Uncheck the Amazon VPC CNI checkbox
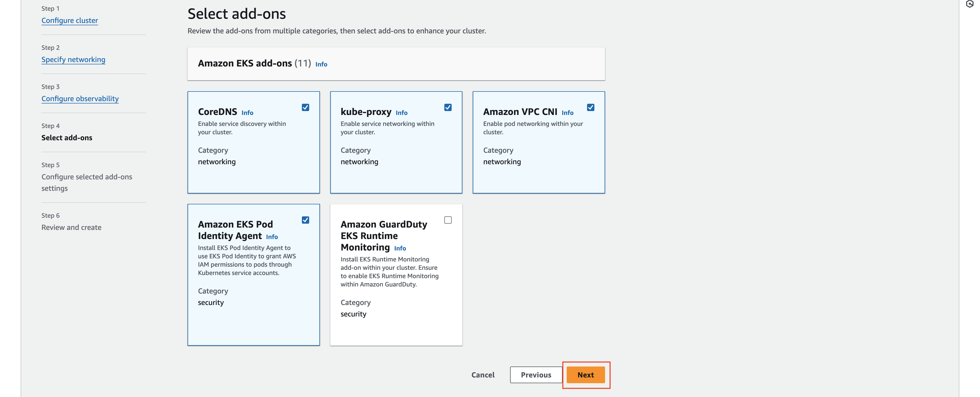Screen dimensions: 980x397 591,107
